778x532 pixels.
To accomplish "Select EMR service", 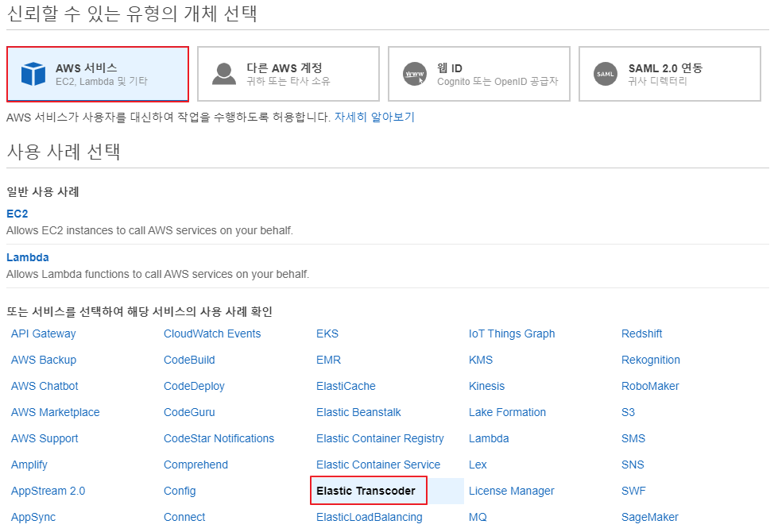I will [328, 360].
